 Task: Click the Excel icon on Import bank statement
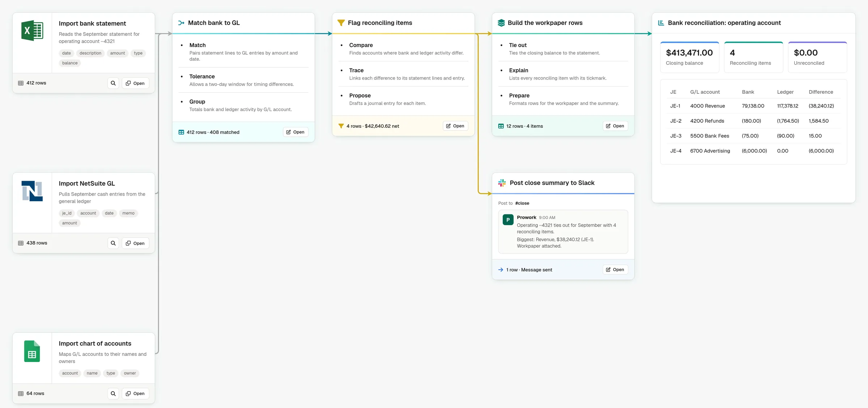[32, 30]
